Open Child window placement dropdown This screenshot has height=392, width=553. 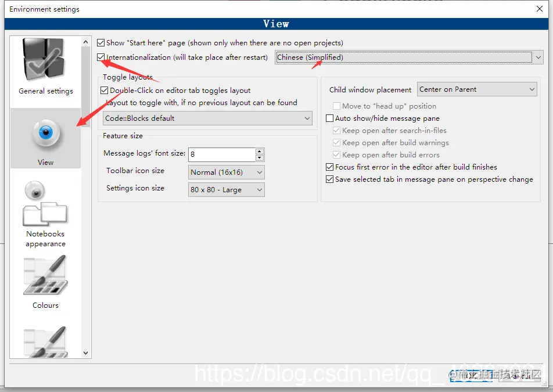pos(477,89)
